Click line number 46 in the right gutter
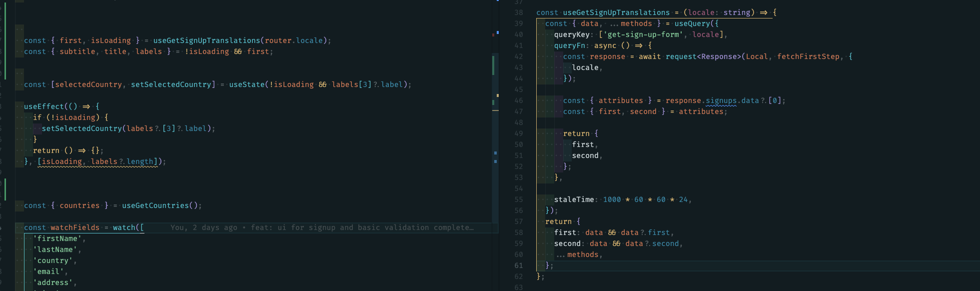Viewport: 980px width, 291px height. [519, 100]
